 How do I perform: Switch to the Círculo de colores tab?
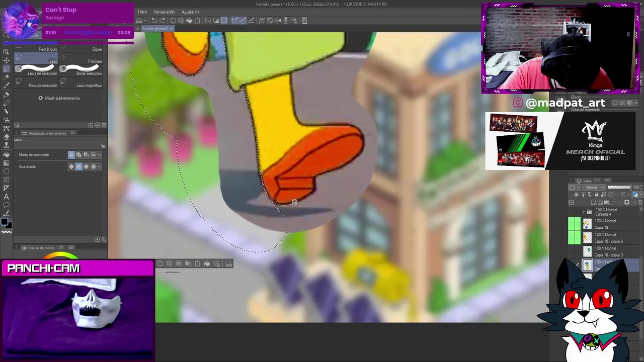point(39,248)
